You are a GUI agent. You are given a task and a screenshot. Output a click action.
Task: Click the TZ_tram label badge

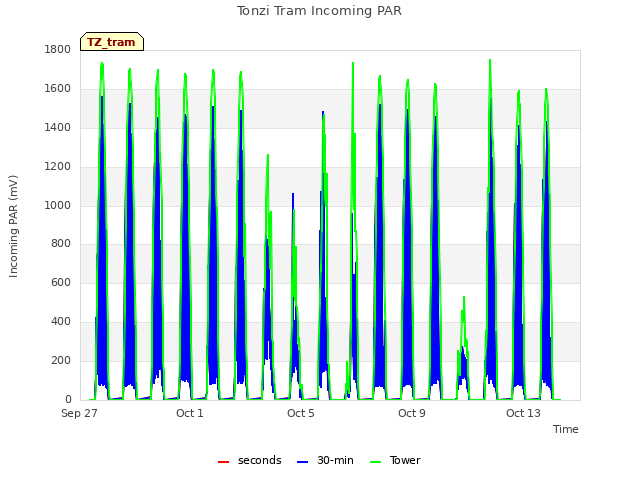[112, 42]
